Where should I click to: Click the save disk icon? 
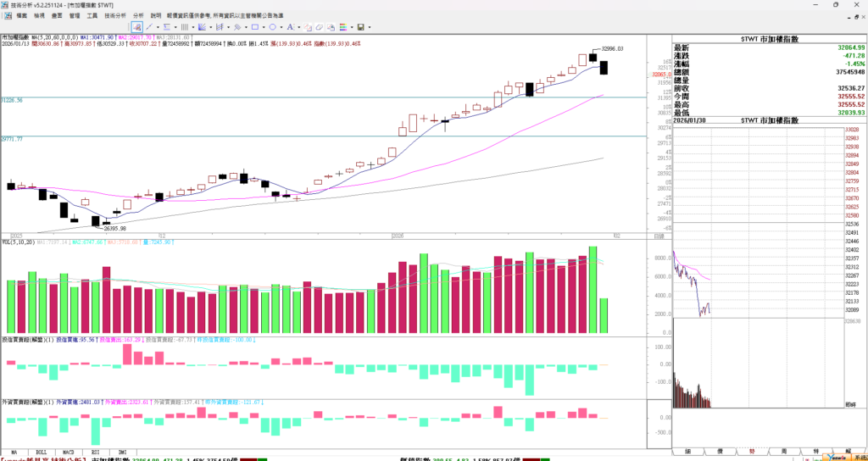point(361,27)
